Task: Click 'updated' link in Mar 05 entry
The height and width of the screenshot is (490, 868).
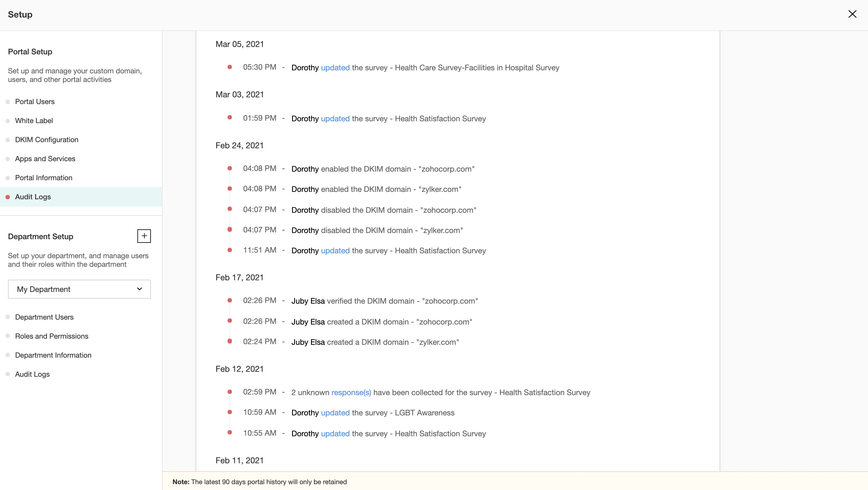Action: coord(335,68)
